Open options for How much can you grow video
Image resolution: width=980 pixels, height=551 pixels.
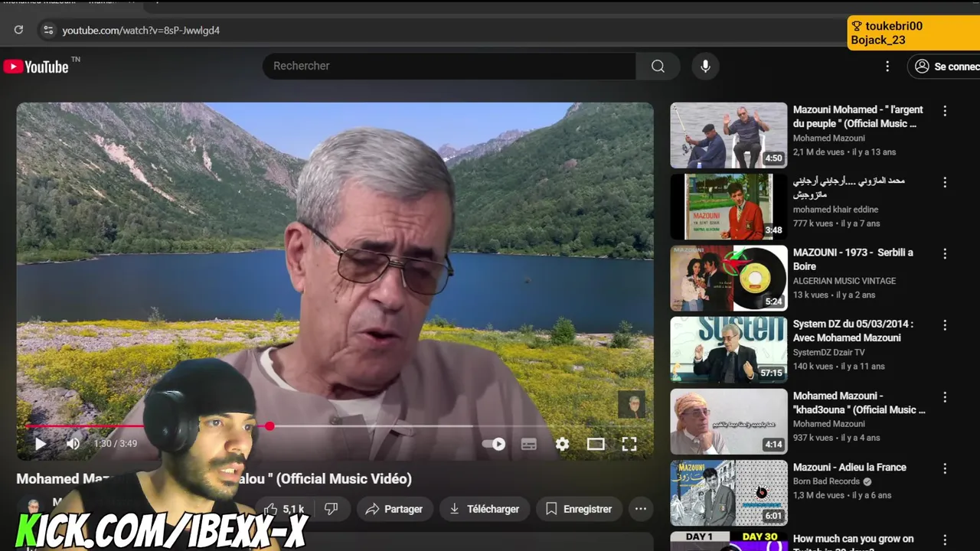point(945,540)
